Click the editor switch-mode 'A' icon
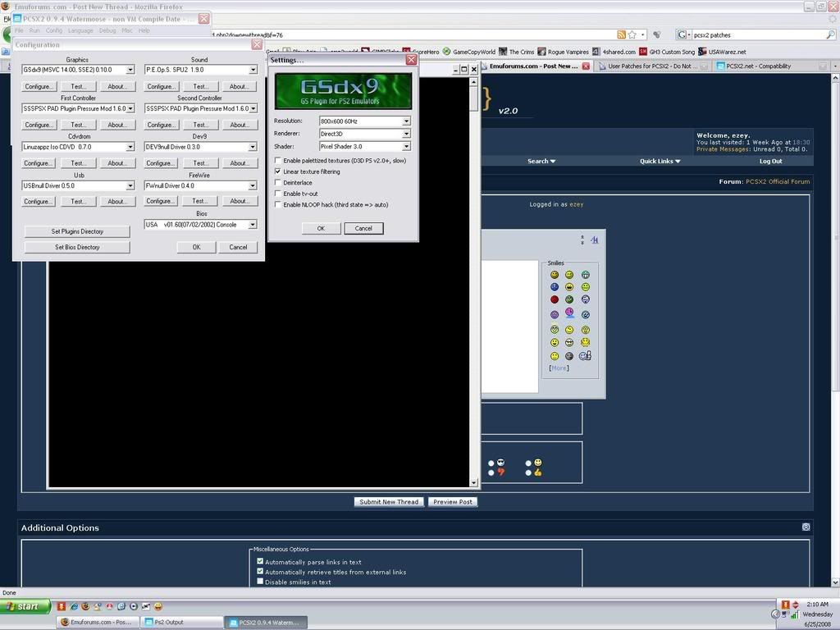Screen dimensions: 840x630 (x=594, y=240)
